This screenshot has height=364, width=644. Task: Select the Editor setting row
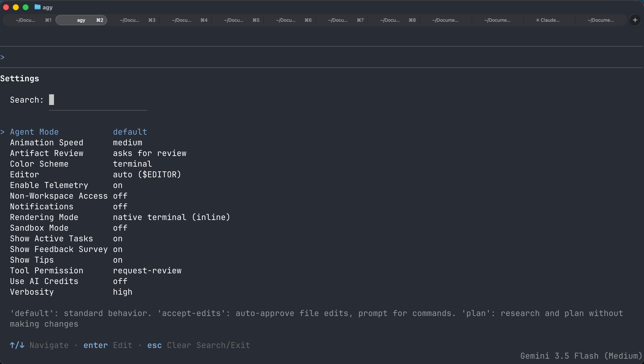pos(95,175)
